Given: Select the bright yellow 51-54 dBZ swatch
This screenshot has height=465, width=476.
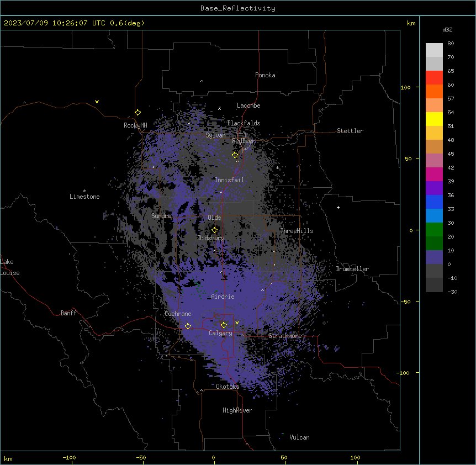Looking at the screenshot, I should (x=434, y=119).
